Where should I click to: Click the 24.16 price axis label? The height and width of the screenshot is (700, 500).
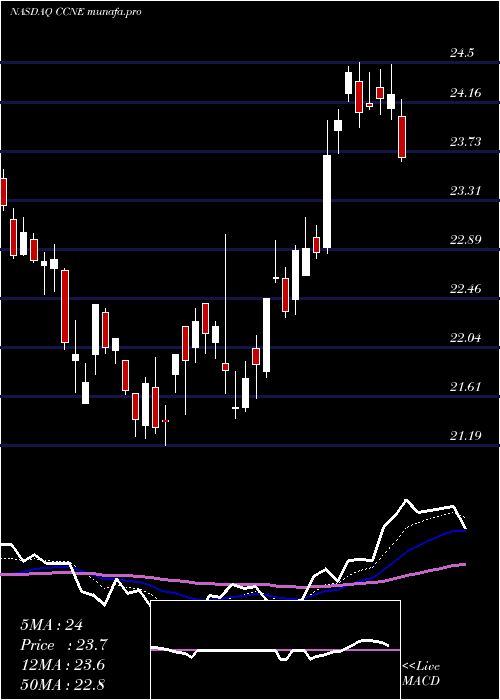tap(466, 93)
